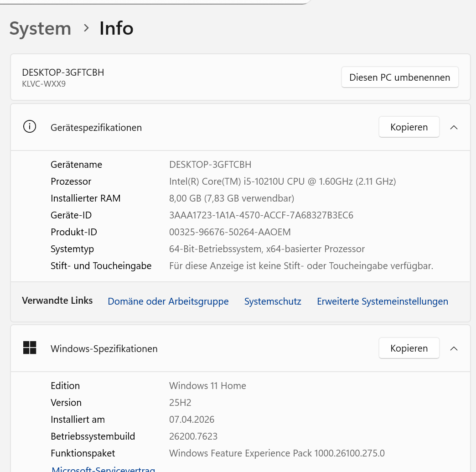Click the Funktionspaket label
The height and width of the screenshot is (472, 476).
click(83, 453)
